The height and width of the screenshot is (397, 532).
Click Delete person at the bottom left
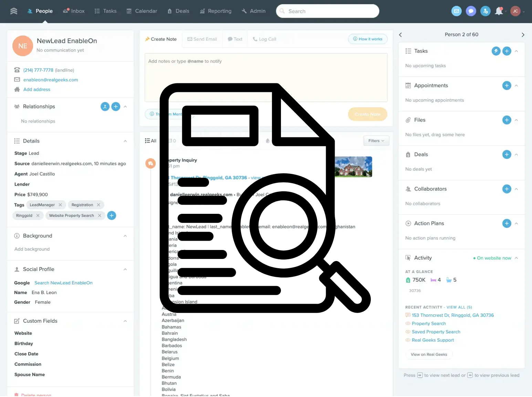(33, 395)
